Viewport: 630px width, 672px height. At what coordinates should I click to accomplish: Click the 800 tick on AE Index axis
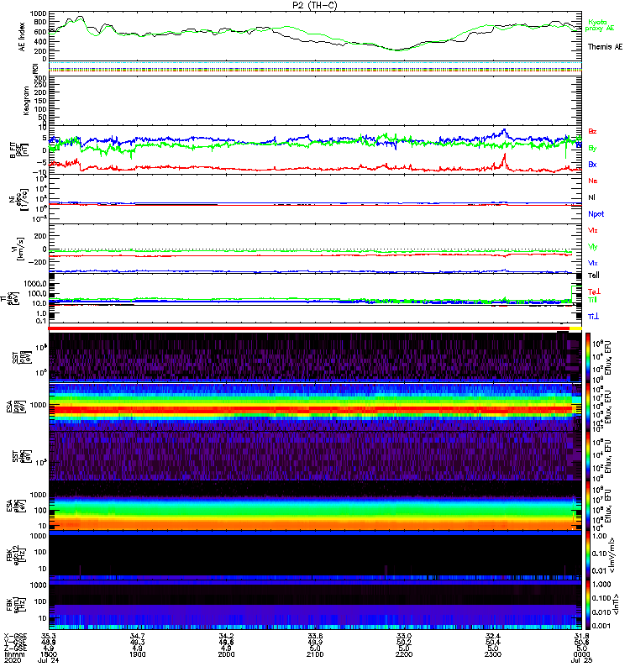pyautogui.click(x=39, y=22)
